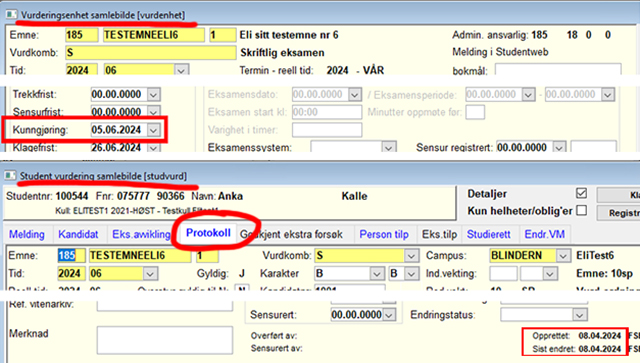
Task: Expand the Vurdkomb dropdown in studvurd
Action: coord(411,256)
